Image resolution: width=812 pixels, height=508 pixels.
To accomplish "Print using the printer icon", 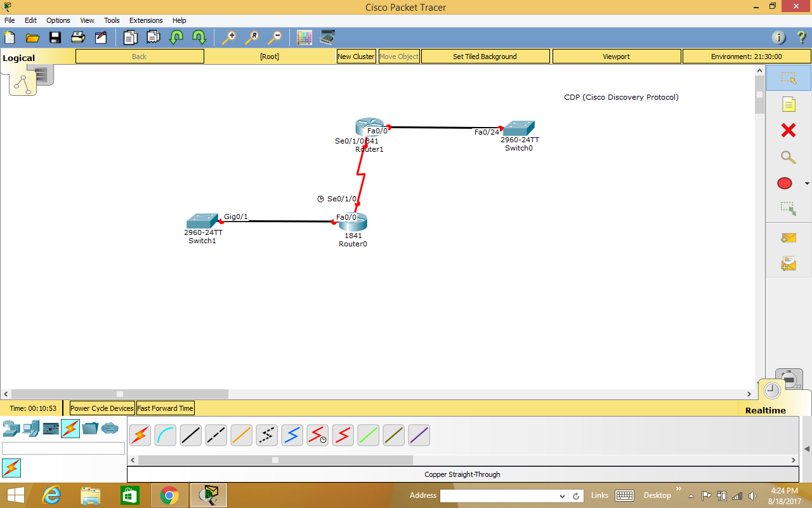I will tap(78, 37).
